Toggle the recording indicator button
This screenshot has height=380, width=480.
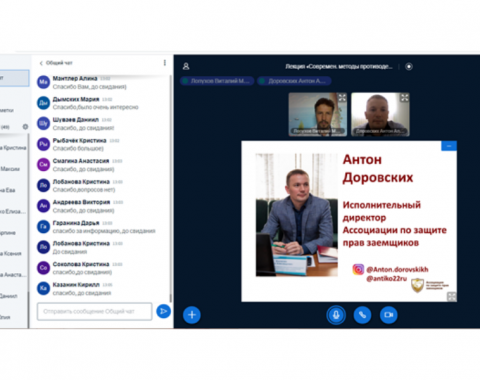point(409,66)
